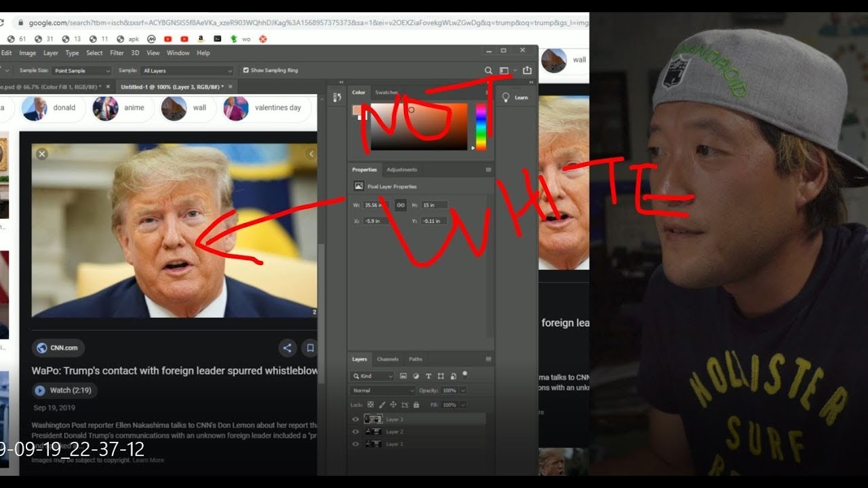The height and width of the screenshot is (488, 868).
Task: Lock image pixels brush icon
Action: pos(381,405)
